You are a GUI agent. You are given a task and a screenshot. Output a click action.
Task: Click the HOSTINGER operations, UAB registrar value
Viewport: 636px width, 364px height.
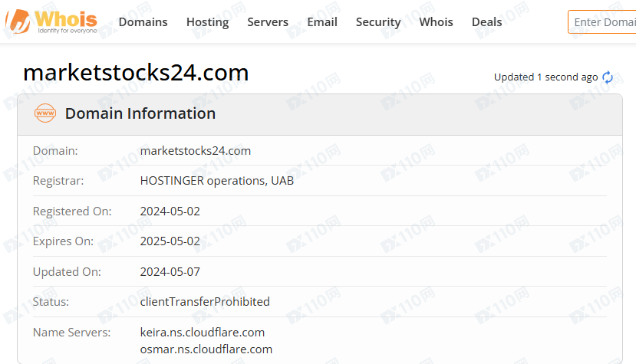[217, 181]
